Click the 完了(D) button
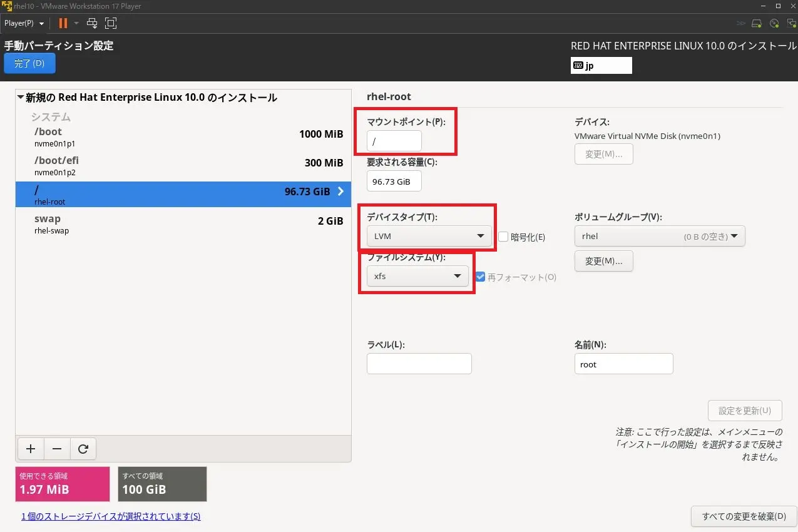Image resolution: width=798 pixels, height=532 pixels. pyautogui.click(x=29, y=63)
